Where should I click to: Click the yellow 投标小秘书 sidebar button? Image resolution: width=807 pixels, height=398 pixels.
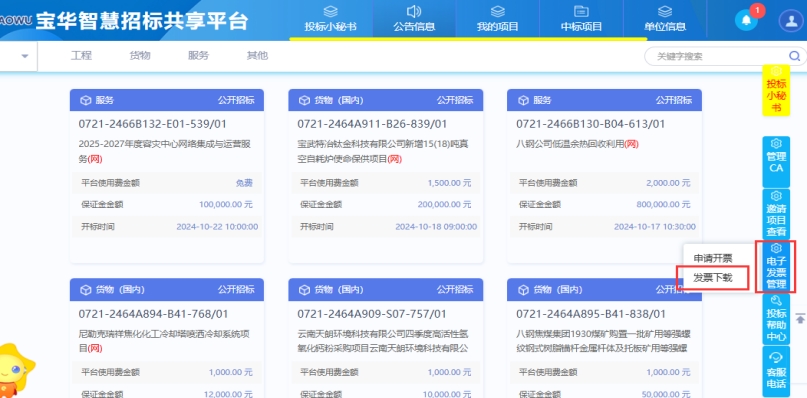776,90
